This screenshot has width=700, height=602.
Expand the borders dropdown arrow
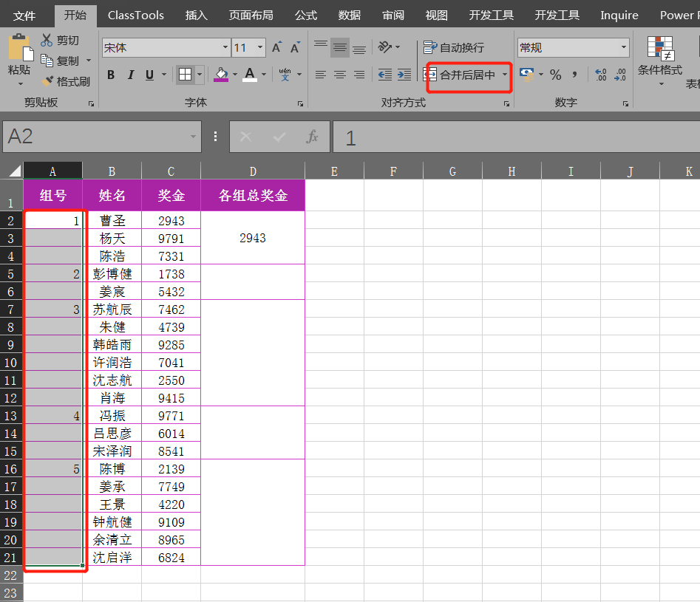[200, 75]
